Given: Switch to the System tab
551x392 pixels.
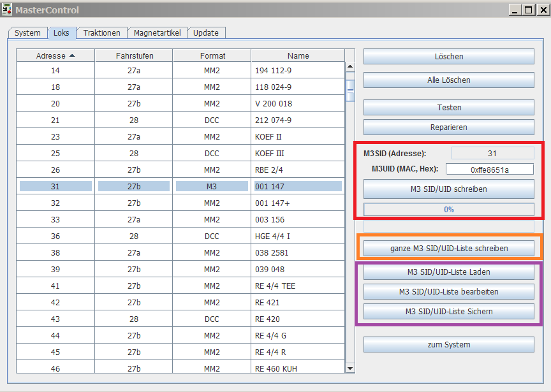Looking at the screenshot, I should pos(27,33).
